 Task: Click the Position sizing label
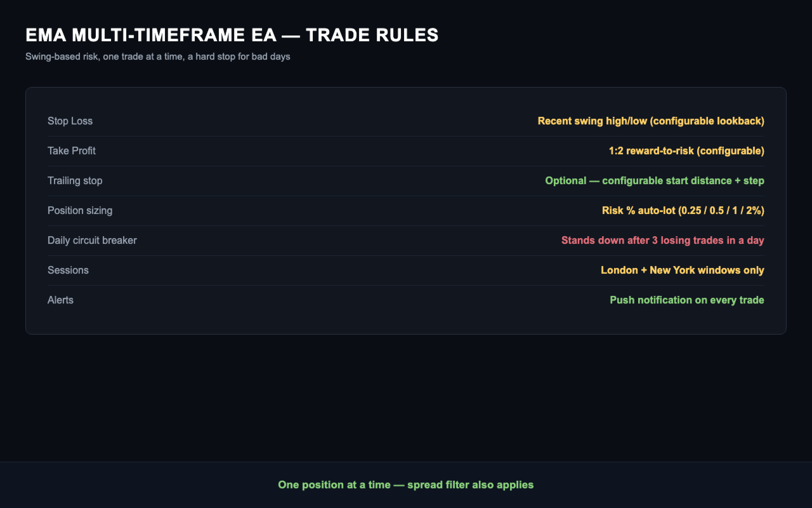(x=80, y=211)
